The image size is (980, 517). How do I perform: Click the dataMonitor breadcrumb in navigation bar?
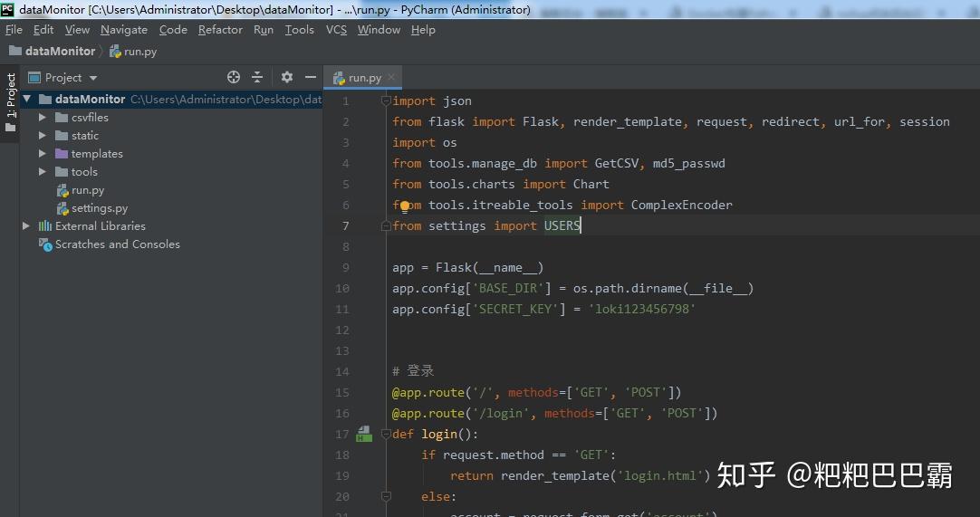53,52
